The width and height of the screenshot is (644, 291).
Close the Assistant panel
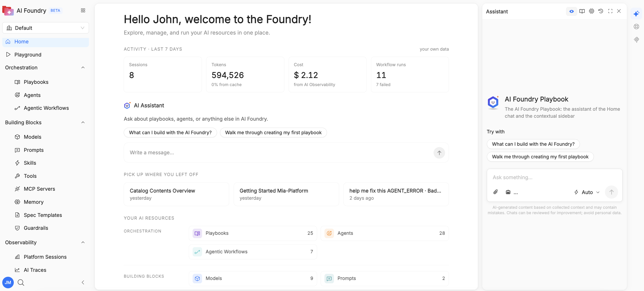(x=619, y=11)
